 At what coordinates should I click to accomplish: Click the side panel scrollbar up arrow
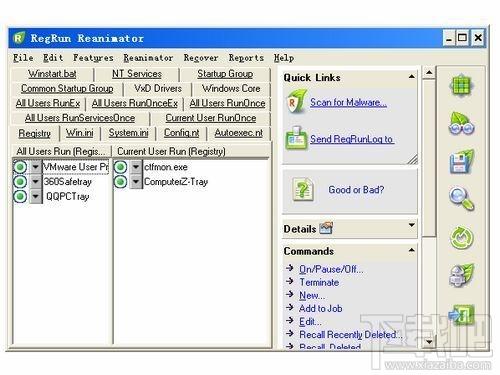pos(429,72)
